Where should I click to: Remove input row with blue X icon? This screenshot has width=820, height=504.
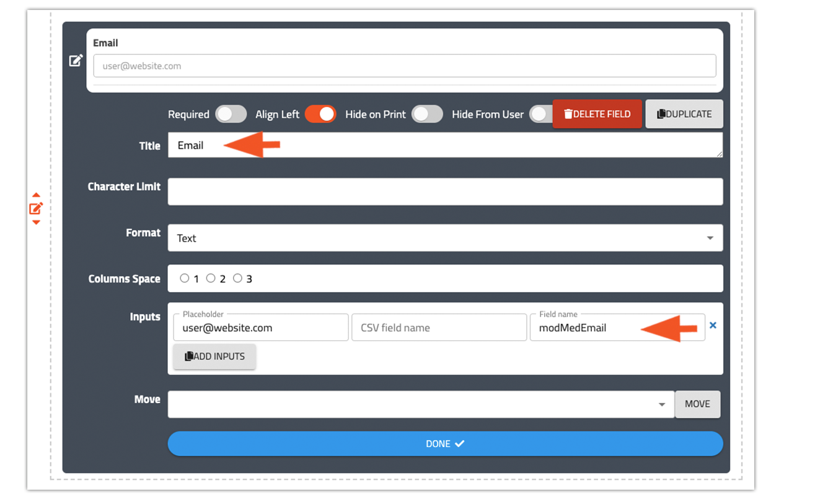click(x=713, y=325)
